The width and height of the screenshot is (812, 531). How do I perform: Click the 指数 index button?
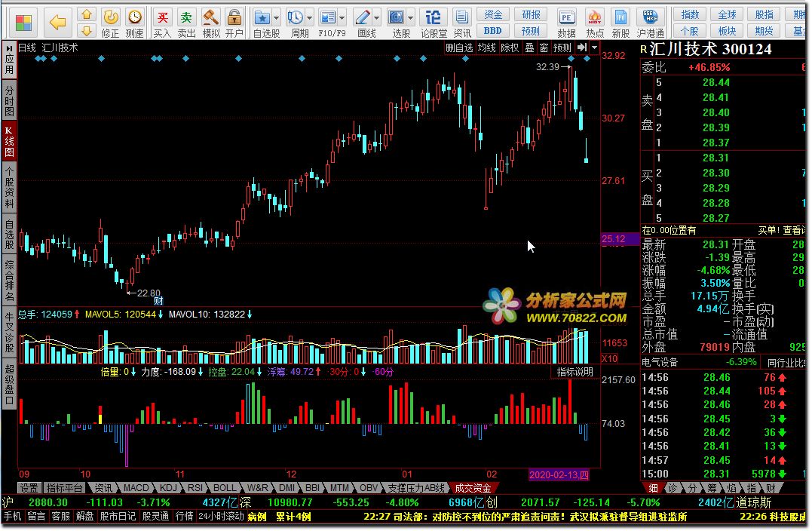[690, 14]
